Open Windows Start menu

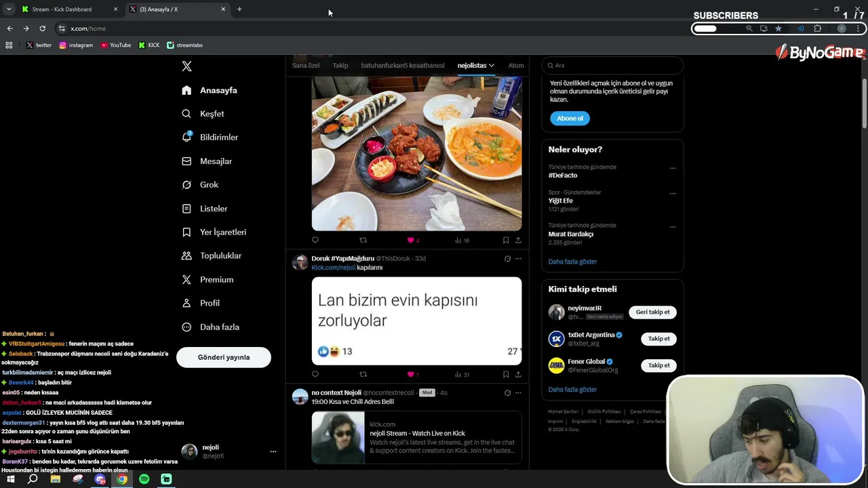coord(10,479)
